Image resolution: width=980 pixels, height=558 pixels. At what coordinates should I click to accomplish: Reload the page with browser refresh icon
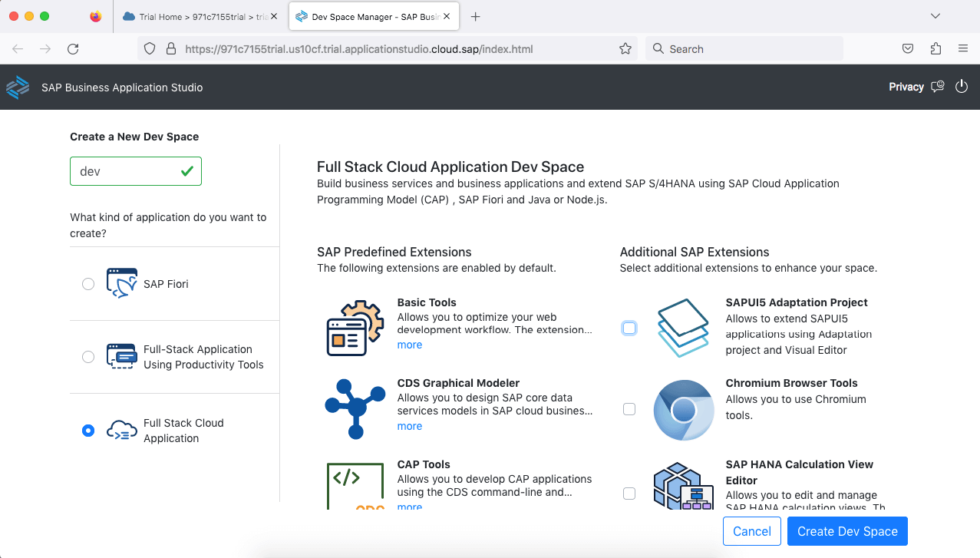(x=73, y=49)
